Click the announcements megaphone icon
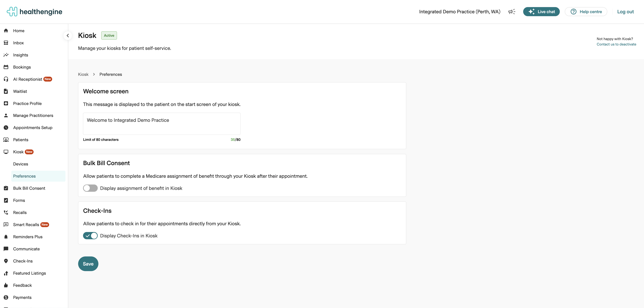The height and width of the screenshot is (308, 644). tap(512, 12)
